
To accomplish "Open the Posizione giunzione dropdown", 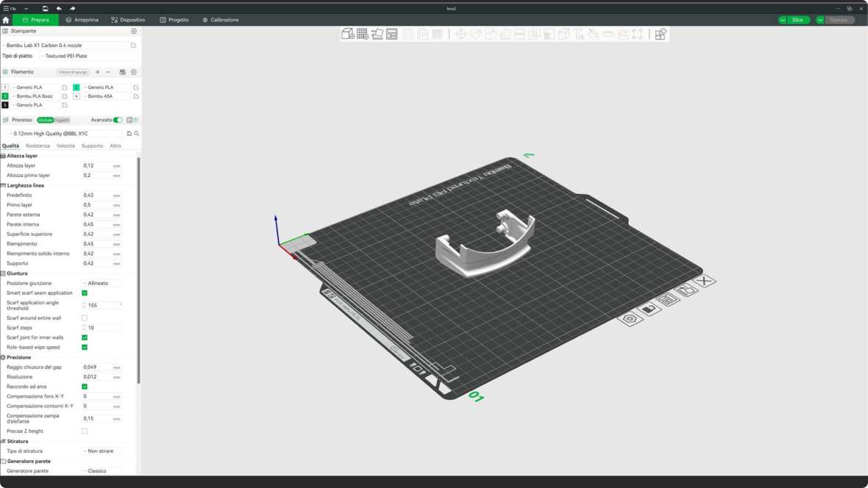I will [102, 283].
